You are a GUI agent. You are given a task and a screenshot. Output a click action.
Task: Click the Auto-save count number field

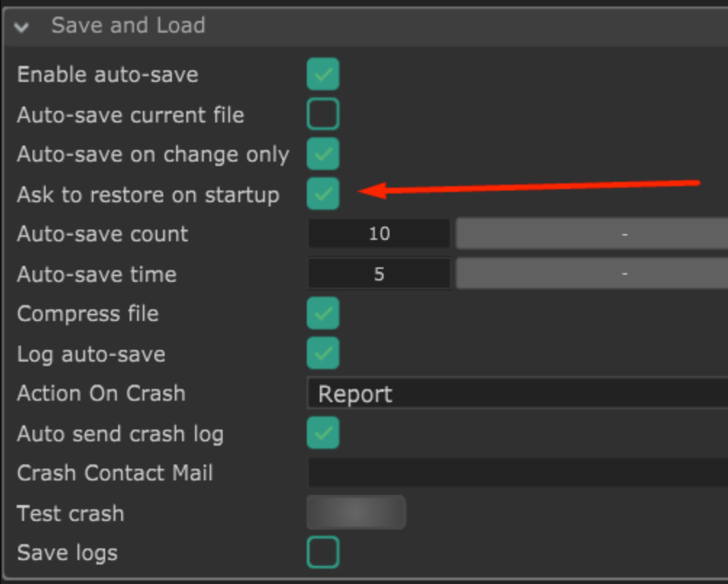pyautogui.click(x=379, y=234)
